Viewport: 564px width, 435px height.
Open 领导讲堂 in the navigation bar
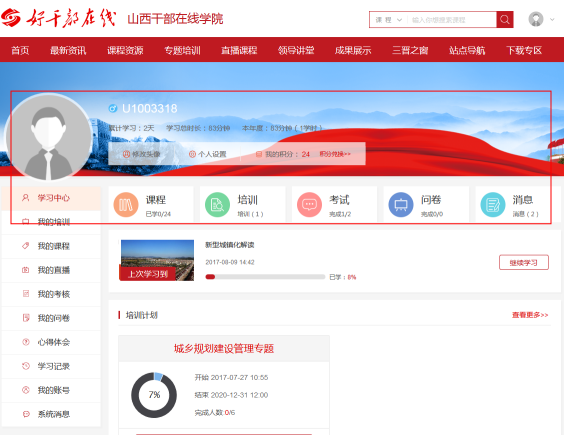[x=296, y=50]
